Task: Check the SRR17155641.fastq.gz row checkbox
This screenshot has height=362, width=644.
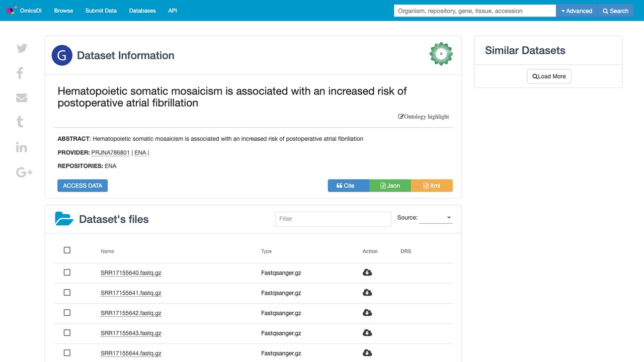Action: [67, 293]
